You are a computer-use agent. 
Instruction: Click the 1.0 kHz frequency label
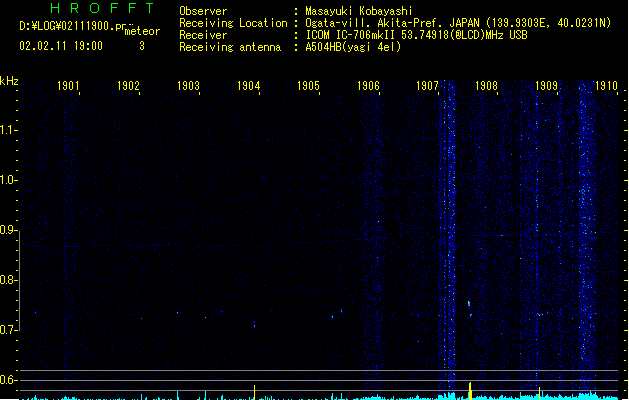8,180
